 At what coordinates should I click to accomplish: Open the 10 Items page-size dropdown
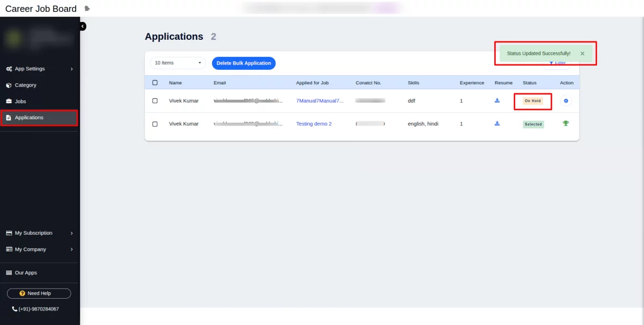pos(178,63)
